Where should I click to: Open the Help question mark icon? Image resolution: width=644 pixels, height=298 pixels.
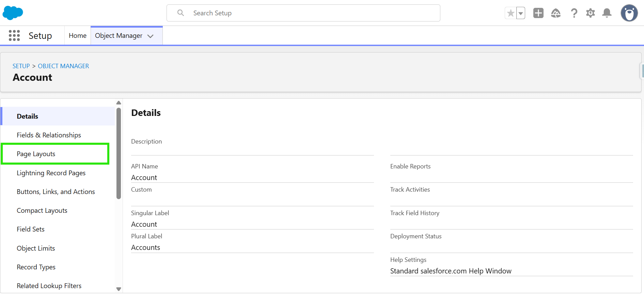[x=574, y=13]
